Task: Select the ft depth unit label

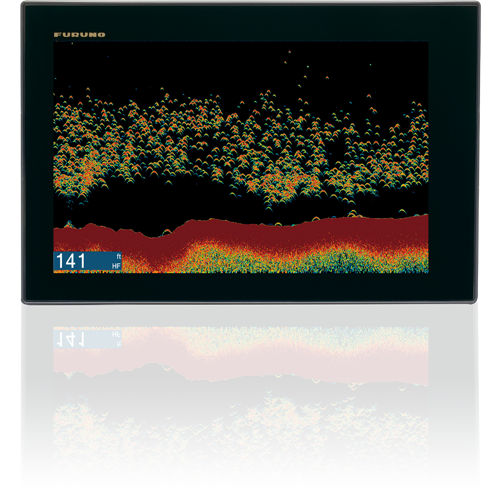Action: pyautogui.click(x=118, y=256)
